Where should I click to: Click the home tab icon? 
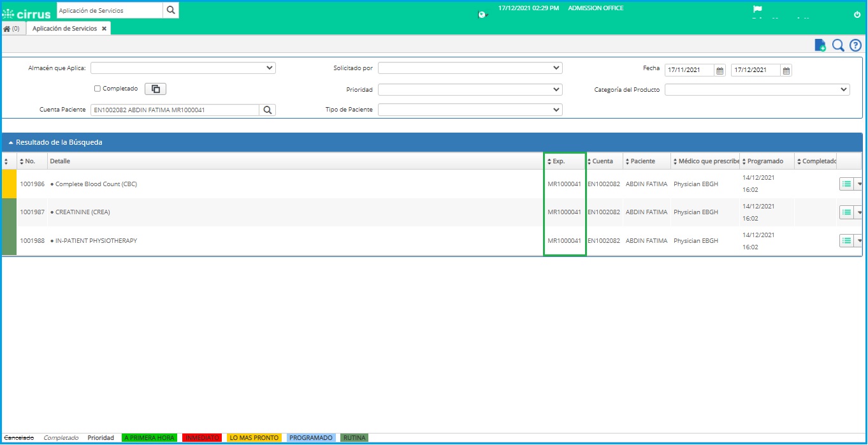pos(6,28)
